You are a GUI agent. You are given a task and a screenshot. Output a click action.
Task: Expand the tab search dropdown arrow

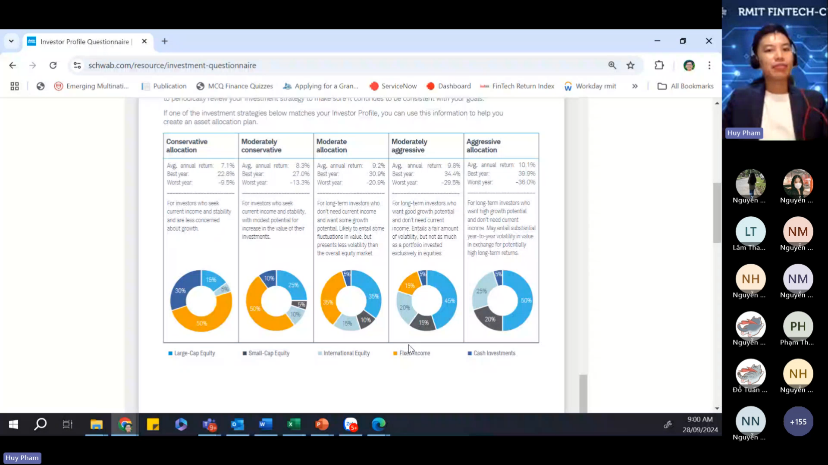11,41
